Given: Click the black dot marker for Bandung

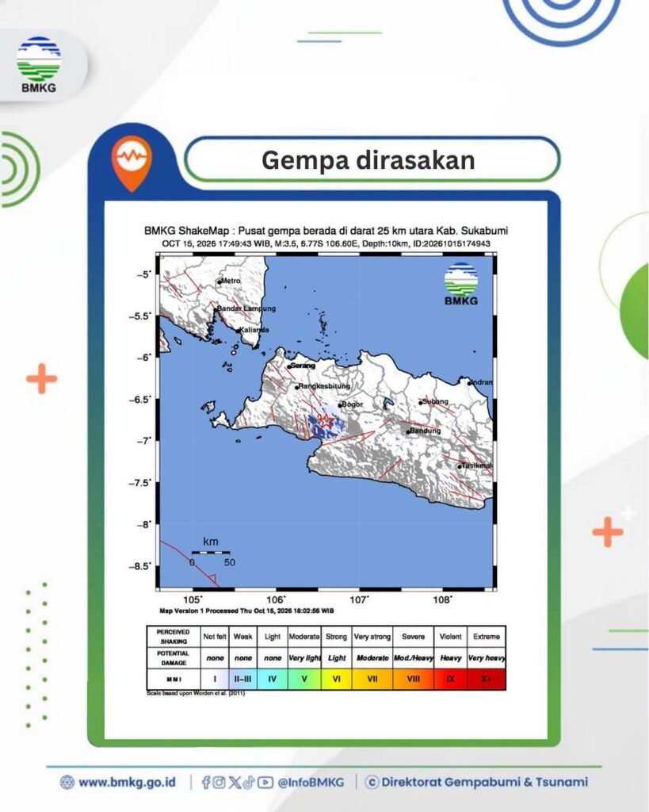Looking at the screenshot, I should click(x=408, y=432).
